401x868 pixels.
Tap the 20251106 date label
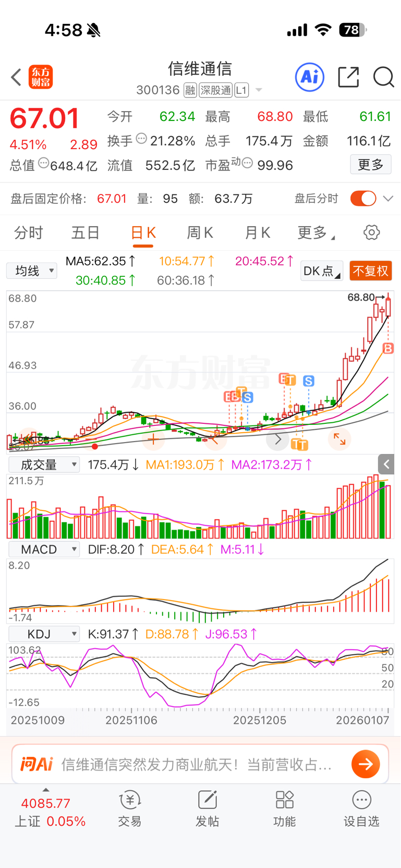pos(131,720)
